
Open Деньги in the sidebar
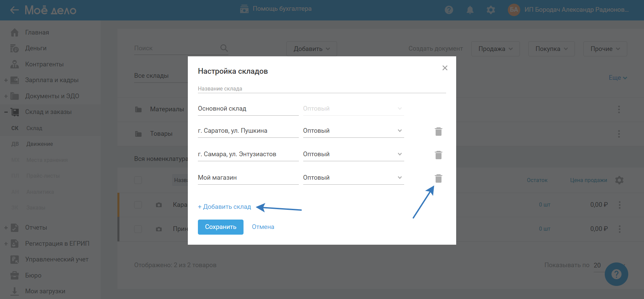pos(36,48)
